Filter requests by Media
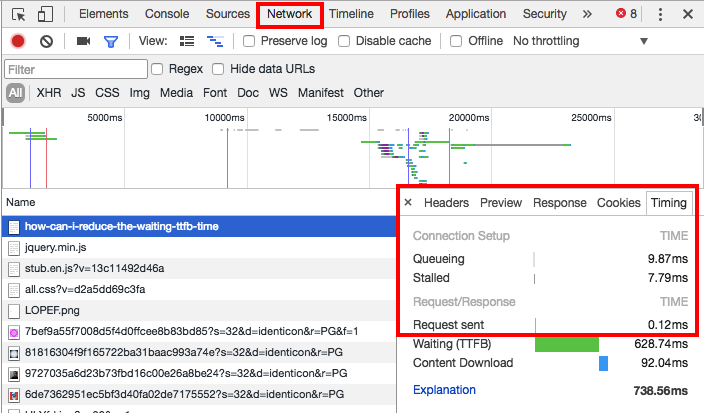 point(176,93)
